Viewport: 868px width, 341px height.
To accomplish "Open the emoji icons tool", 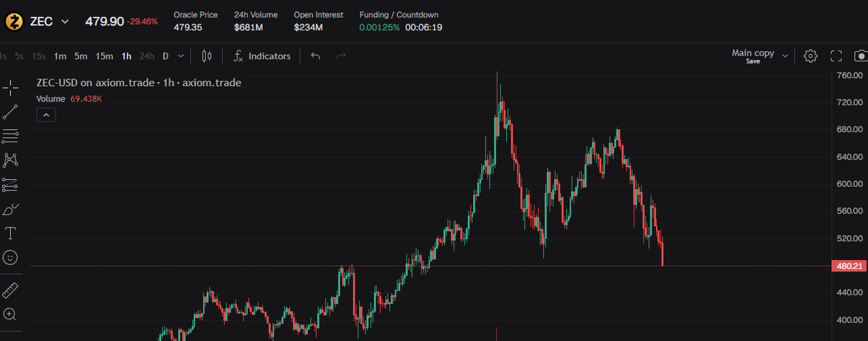I will coord(10,257).
